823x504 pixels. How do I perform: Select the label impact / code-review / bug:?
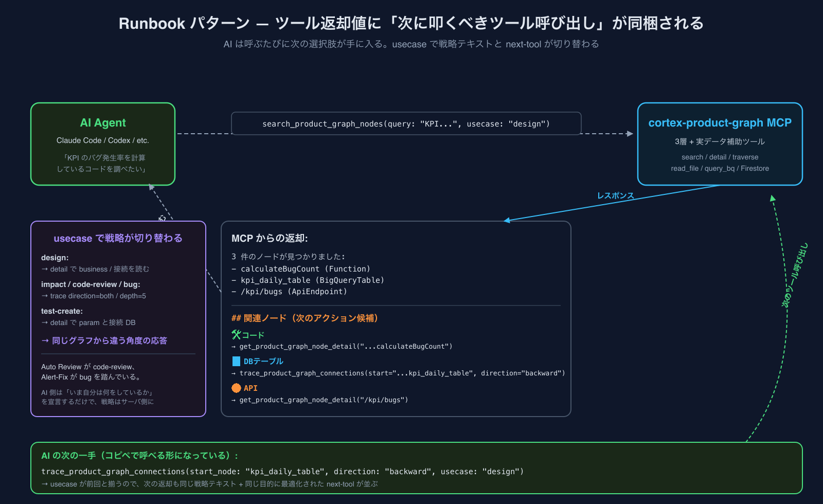91,284
